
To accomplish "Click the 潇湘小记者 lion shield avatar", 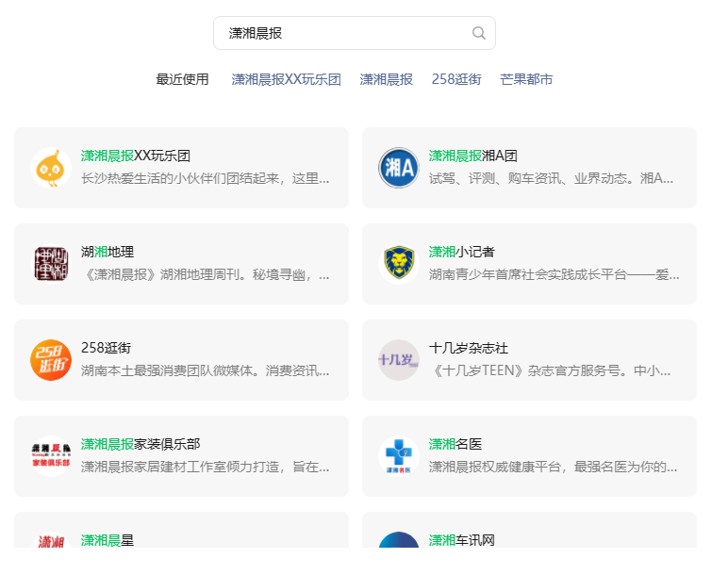I will pos(399,264).
